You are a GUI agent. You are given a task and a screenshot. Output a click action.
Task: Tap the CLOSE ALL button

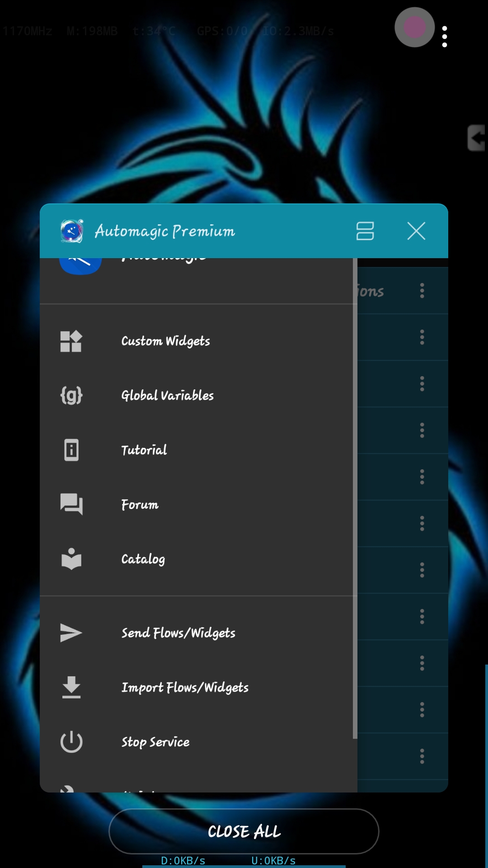click(244, 831)
